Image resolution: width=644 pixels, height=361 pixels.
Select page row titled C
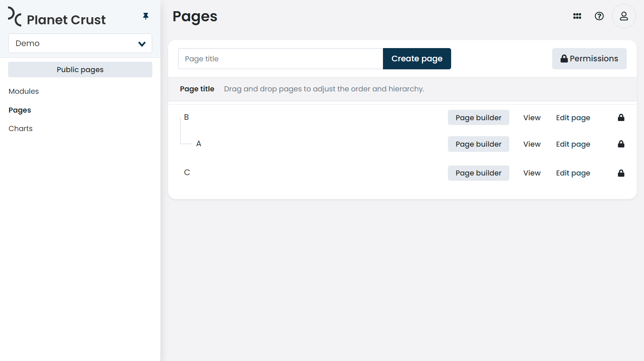pos(187,172)
